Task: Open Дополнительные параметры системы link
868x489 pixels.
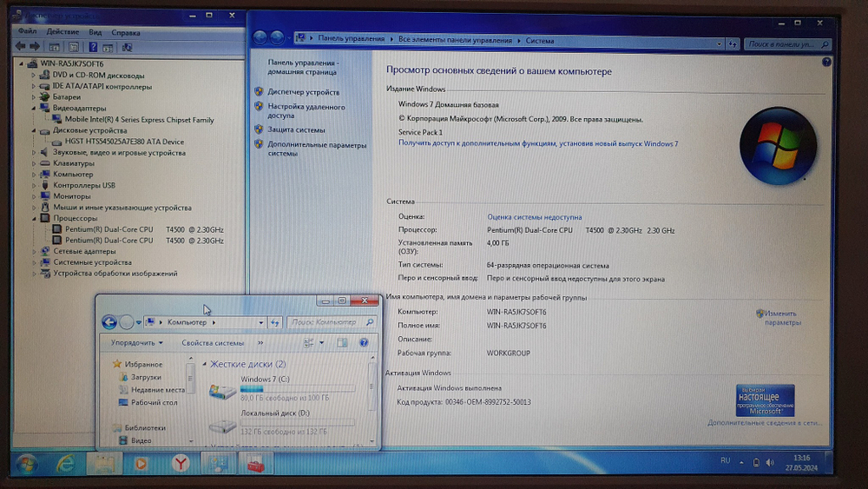Action: tap(317, 149)
